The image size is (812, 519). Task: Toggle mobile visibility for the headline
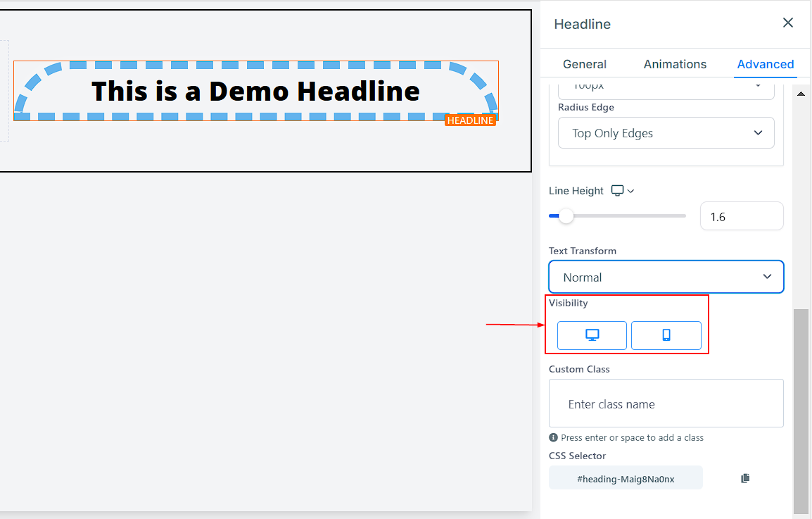click(x=666, y=335)
